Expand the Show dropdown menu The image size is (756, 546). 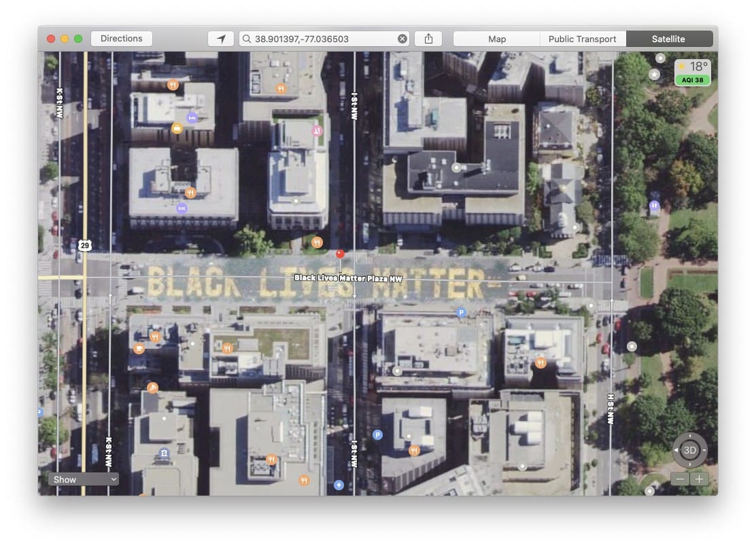pyautogui.click(x=83, y=479)
